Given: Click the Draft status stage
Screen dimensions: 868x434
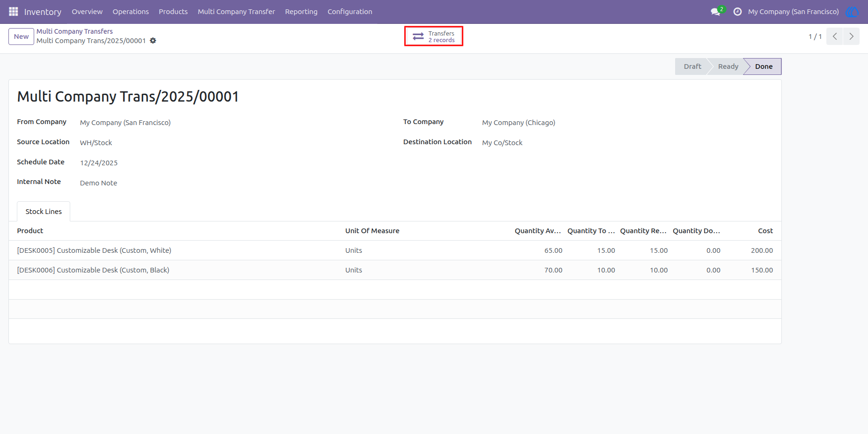Looking at the screenshot, I should coord(692,66).
